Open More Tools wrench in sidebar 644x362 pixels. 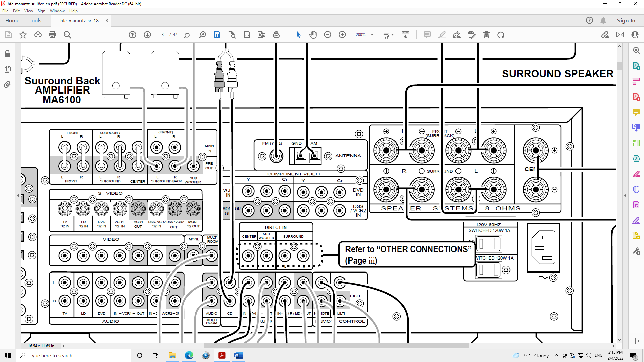click(636, 251)
